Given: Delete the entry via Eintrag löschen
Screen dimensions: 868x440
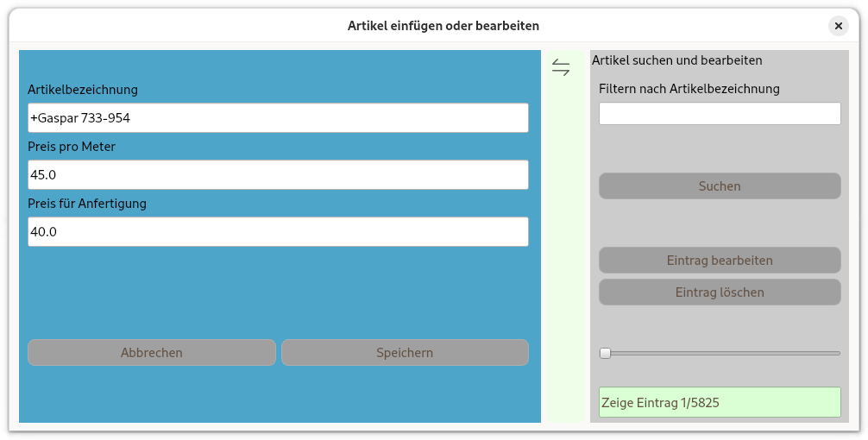Looking at the screenshot, I should [720, 292].
